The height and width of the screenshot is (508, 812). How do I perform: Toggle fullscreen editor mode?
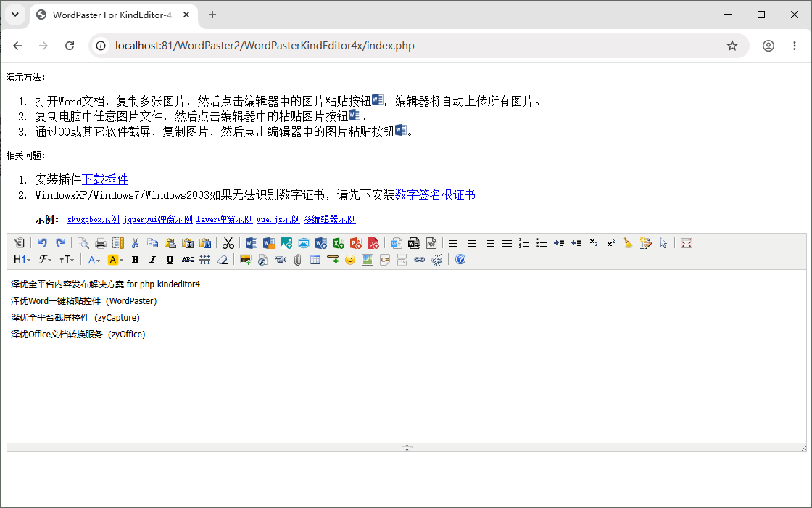tap(687, 243)
